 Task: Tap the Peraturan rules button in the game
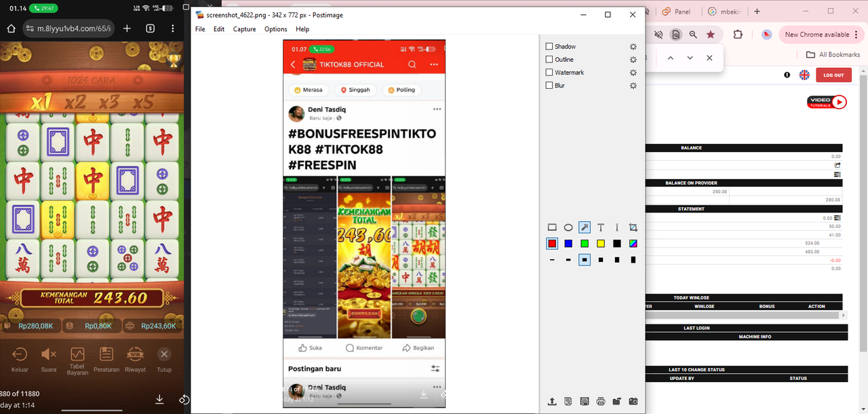coord(106,359)
